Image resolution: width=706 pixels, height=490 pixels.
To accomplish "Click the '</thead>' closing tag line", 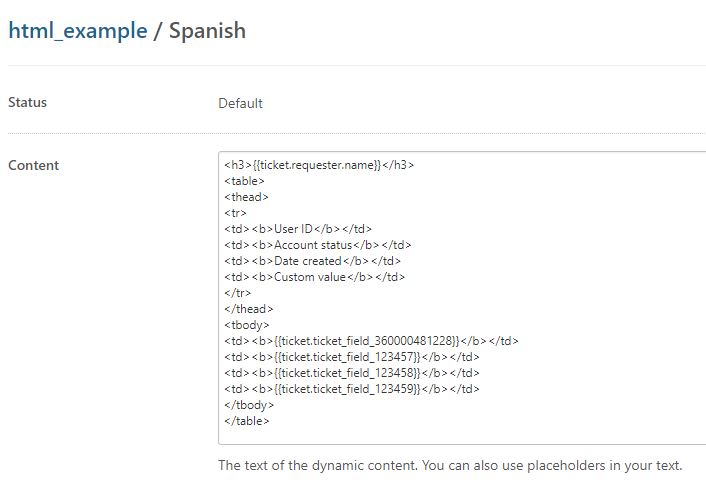I will (x=249, y=309).
